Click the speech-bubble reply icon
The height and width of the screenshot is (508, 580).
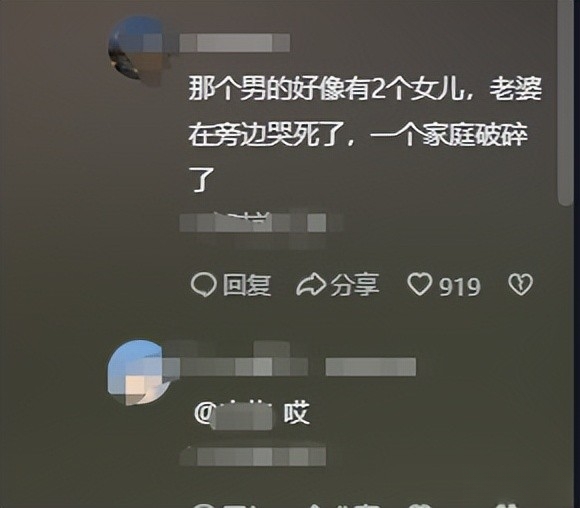pos(203,285)
